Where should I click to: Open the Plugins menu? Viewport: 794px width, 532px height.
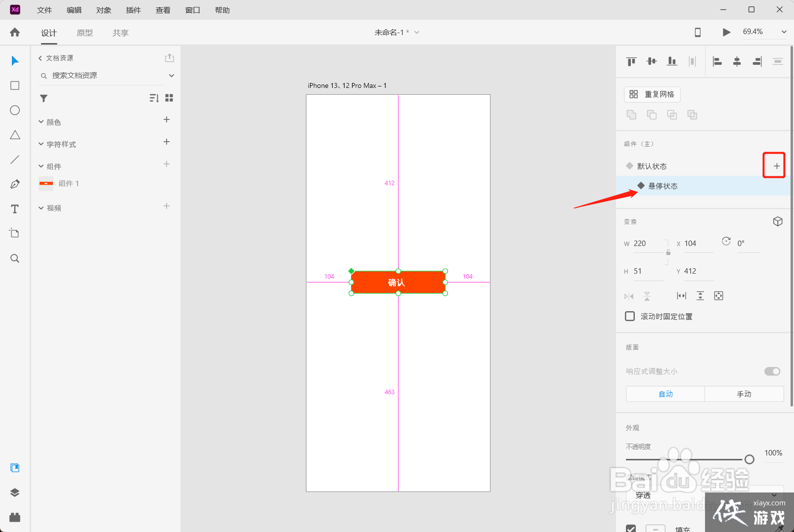[133, 10]
